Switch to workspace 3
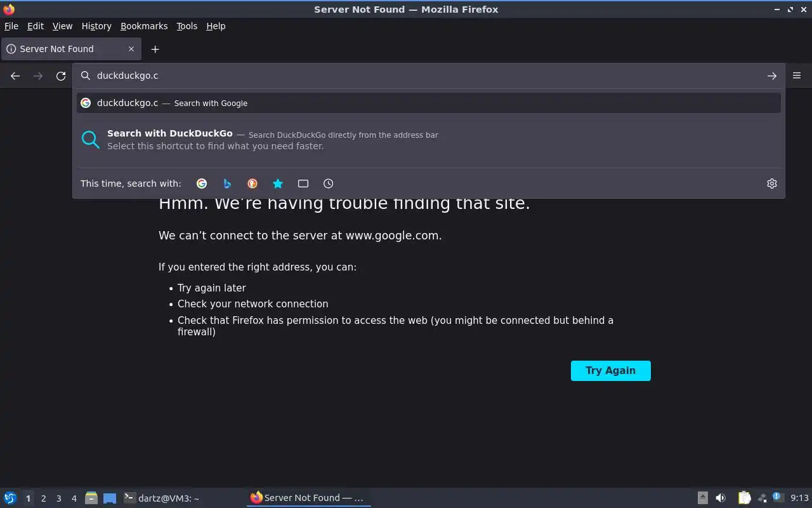The image size is (812, 508). click(x=58, y=498)
